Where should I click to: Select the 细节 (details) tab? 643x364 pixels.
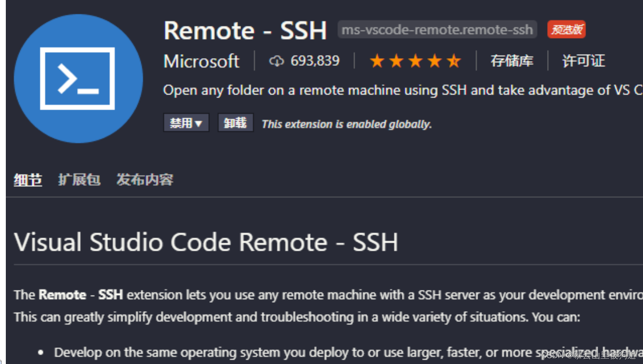28,180
